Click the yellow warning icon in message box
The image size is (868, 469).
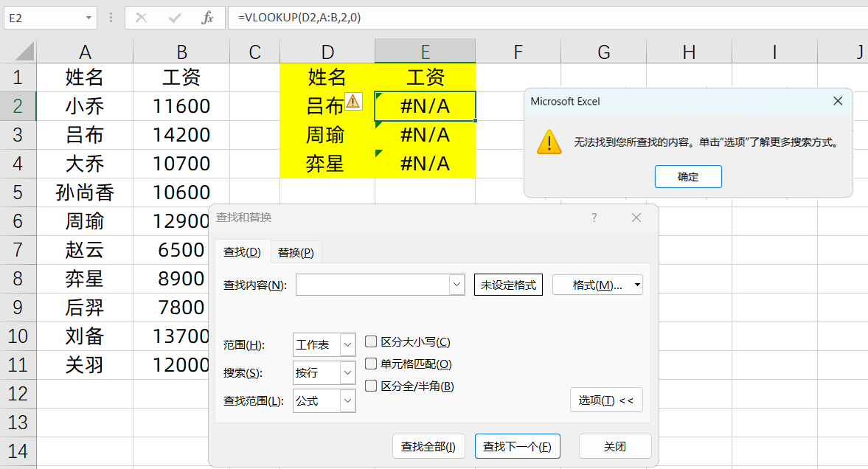click(x=549, y=142)
